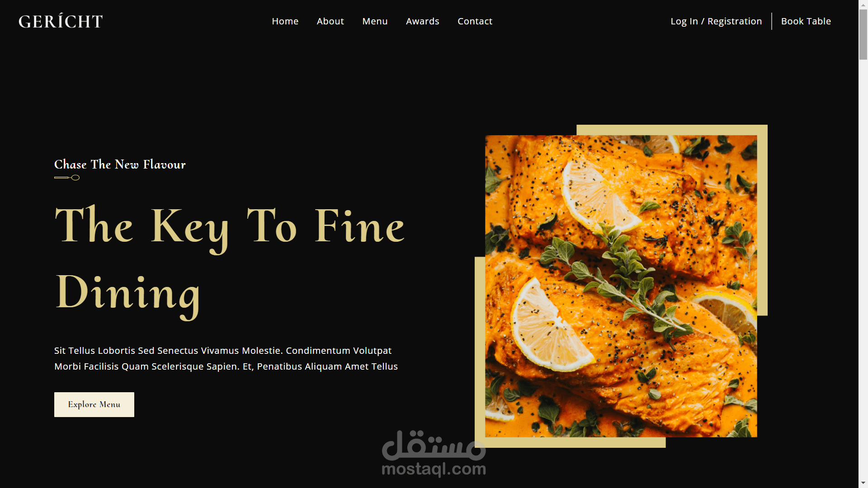This screenshot has height=488, width=868.
Task: Click the mostaql.com watermark logo
Action: 434,453
